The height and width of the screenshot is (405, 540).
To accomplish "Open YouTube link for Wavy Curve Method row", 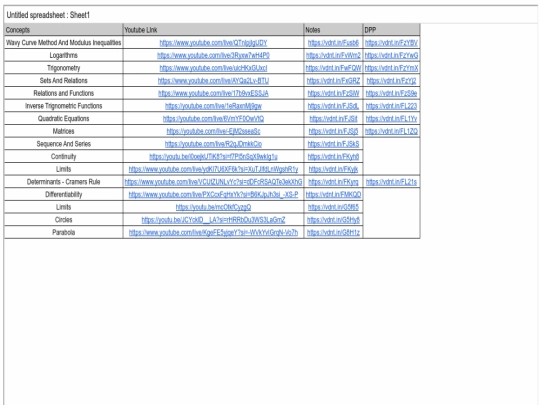I will (x=213, y=43).
